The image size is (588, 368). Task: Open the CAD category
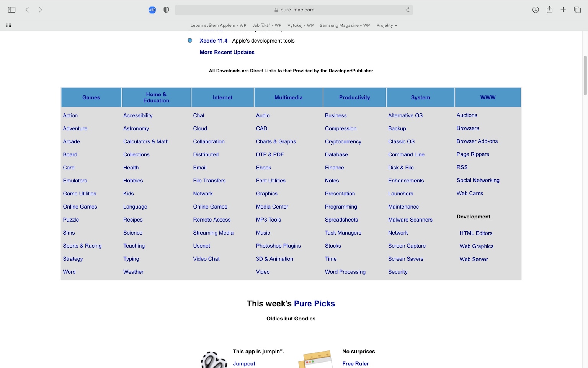click(261, 128)
